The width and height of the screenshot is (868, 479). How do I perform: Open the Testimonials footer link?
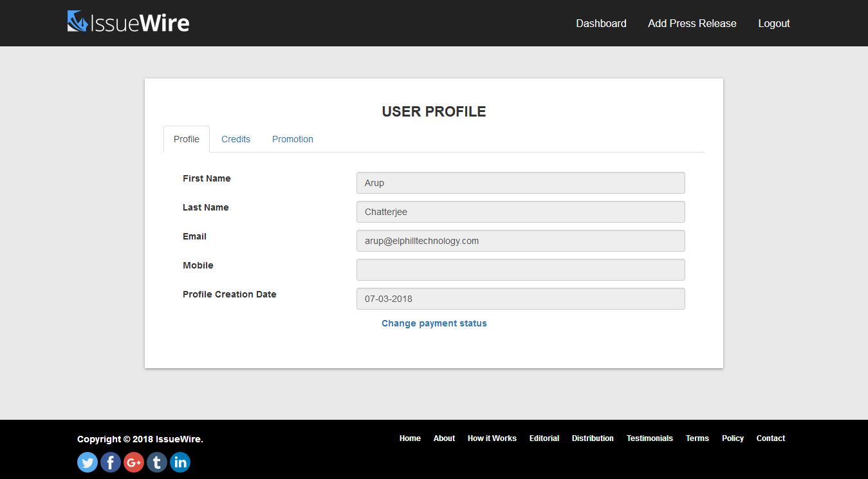click(x=649, y=438)
